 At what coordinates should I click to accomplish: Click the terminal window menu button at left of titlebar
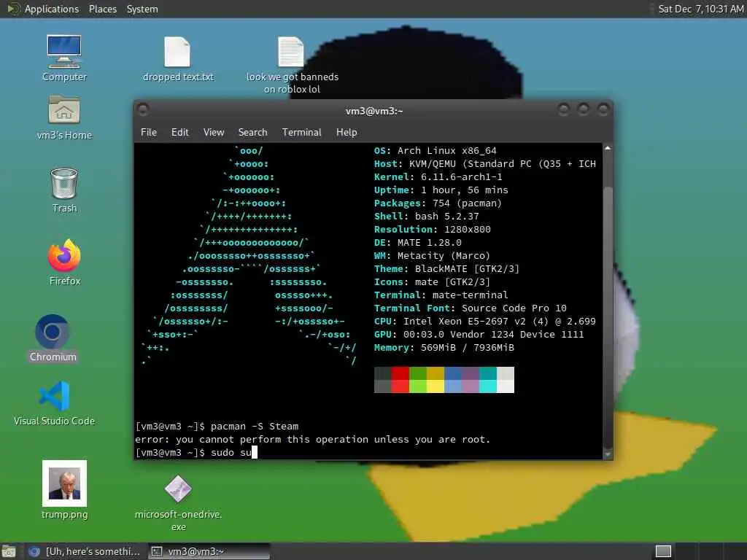143,110
